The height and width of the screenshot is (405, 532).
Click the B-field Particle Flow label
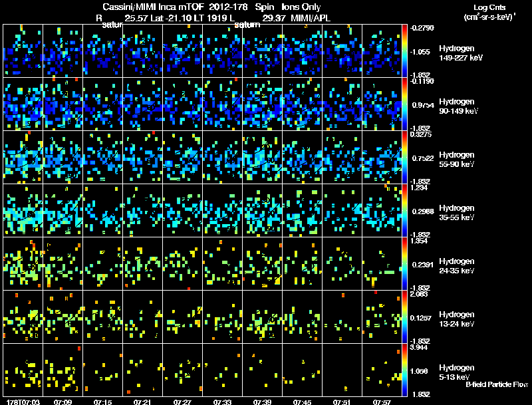coord(497,384)
